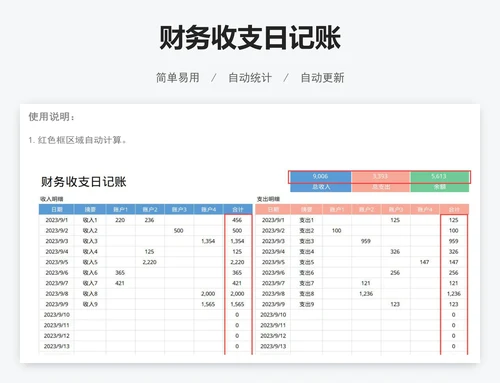Click the blue 账户1 header in income table
The height and width of the screenshot is (383, 500).
[120, 209]
